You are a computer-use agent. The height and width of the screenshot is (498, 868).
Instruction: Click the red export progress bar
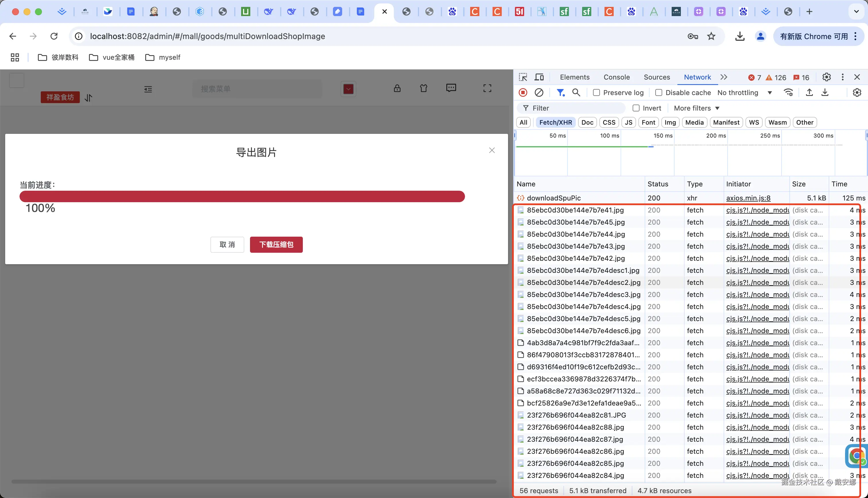tap(242, 196)
